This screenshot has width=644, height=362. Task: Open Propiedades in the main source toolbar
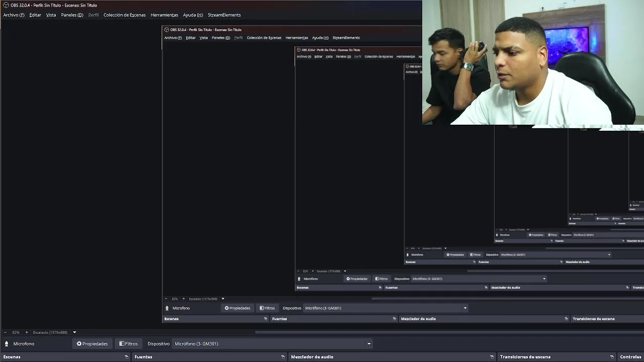(x=92, y=344)
